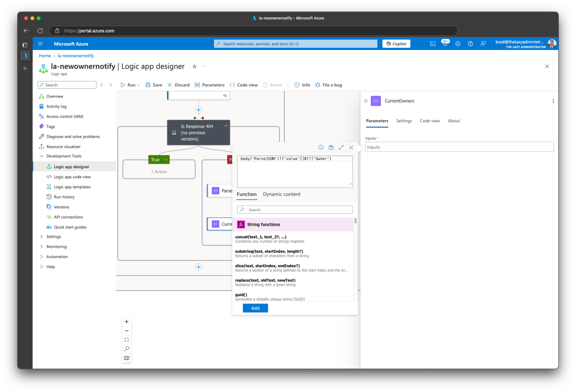Screen dimensions: 576x392
Task: Click File a bug
Action: pyautogui.click(x=328, y=85)
